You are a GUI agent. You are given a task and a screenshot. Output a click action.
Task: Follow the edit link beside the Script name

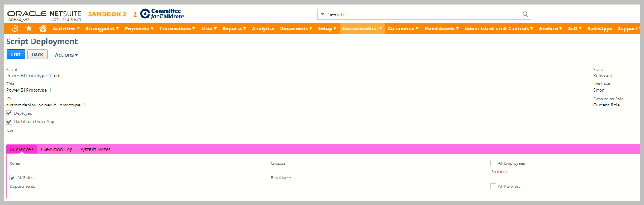[58, 76]
